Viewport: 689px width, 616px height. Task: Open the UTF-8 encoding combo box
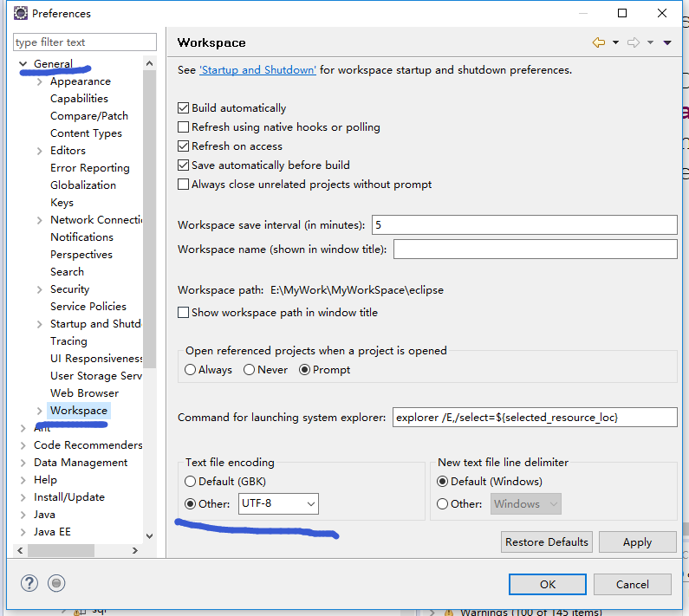[278, 503]
